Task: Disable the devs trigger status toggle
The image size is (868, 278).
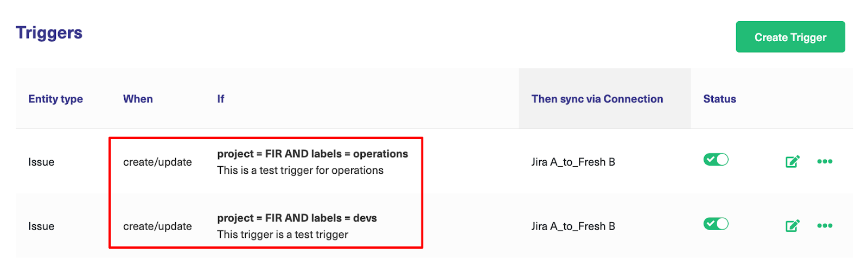Action: (716, 224)
